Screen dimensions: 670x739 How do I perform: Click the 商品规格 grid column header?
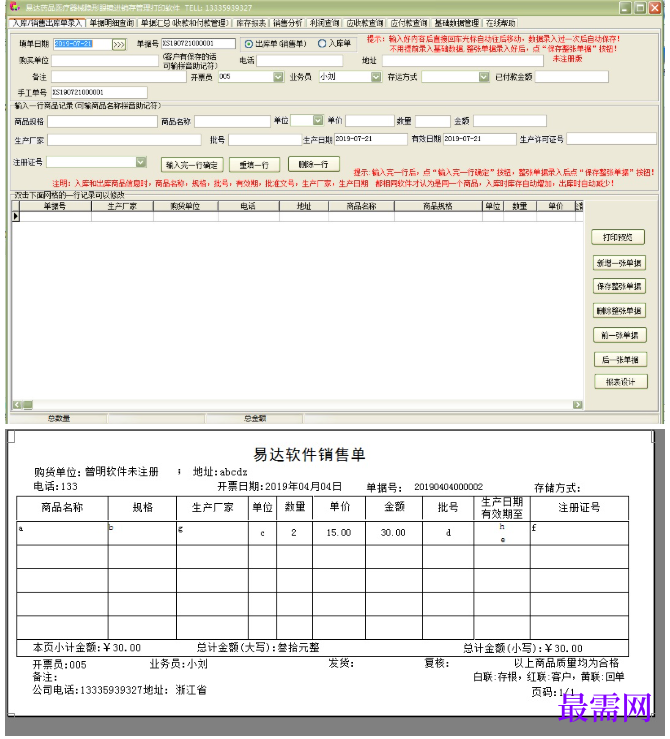pyautogui.click(x=438, y=206)
